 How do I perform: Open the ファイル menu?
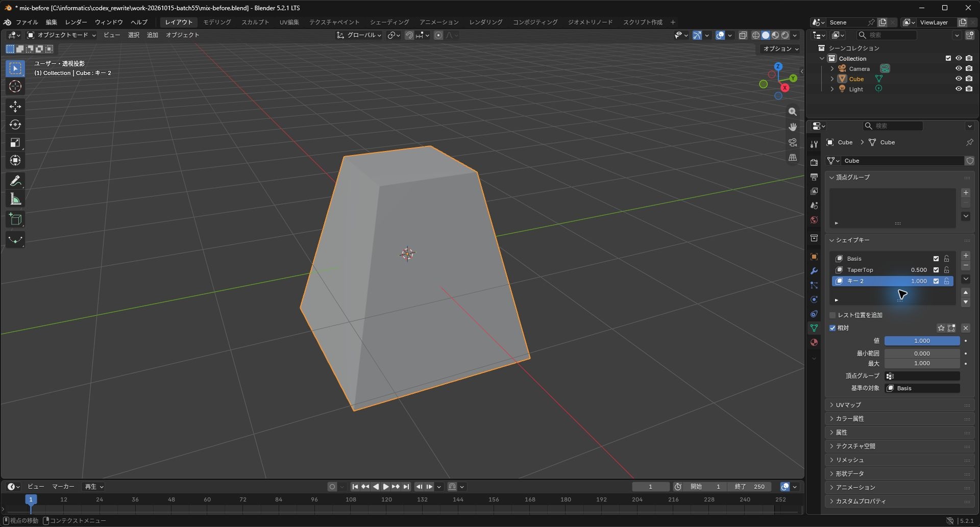[27, 22]
